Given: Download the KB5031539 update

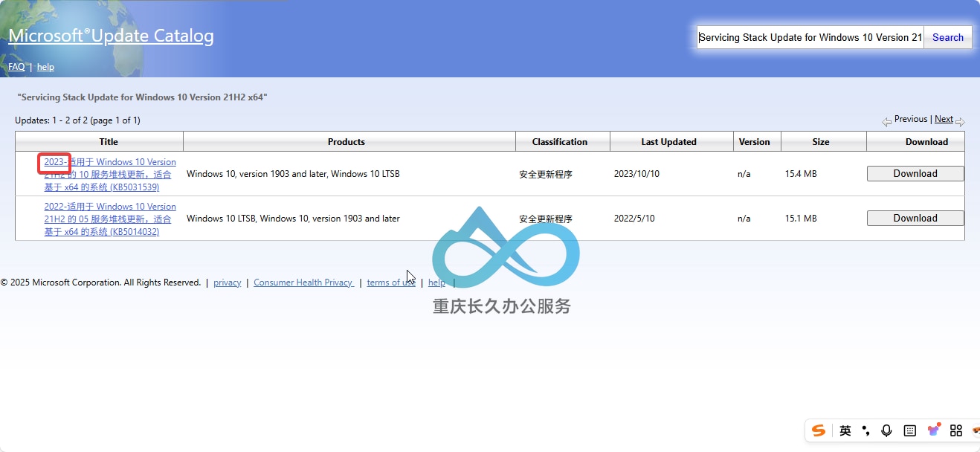Looking at the screenshot, I should point(915,174).
